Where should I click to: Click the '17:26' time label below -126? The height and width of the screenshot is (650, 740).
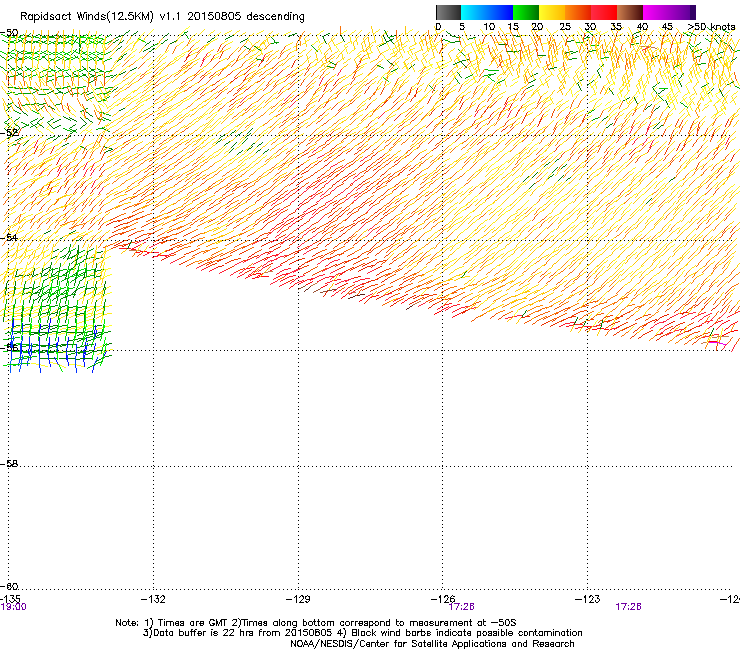click(x=462, y=607)
